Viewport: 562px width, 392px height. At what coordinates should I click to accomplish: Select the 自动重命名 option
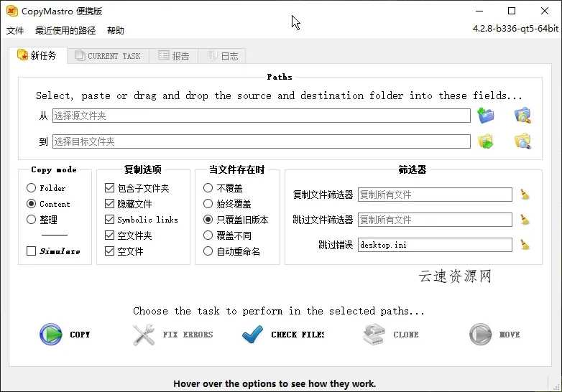tap(208, 251)
